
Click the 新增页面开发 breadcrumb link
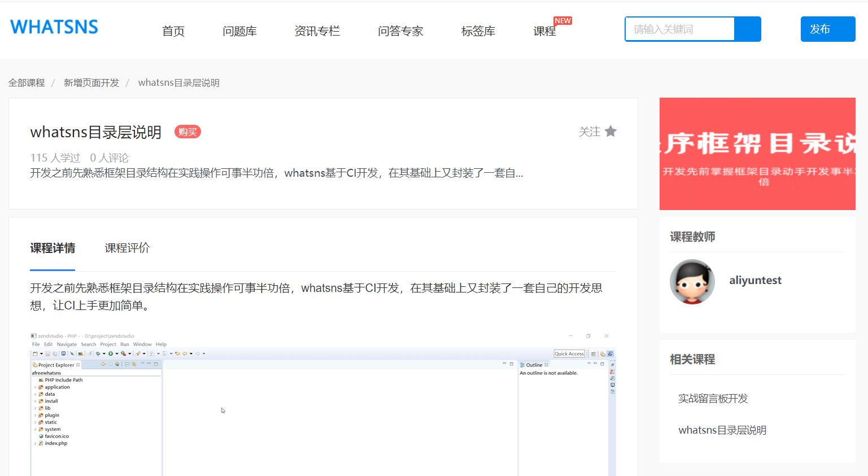click(91, 83)
